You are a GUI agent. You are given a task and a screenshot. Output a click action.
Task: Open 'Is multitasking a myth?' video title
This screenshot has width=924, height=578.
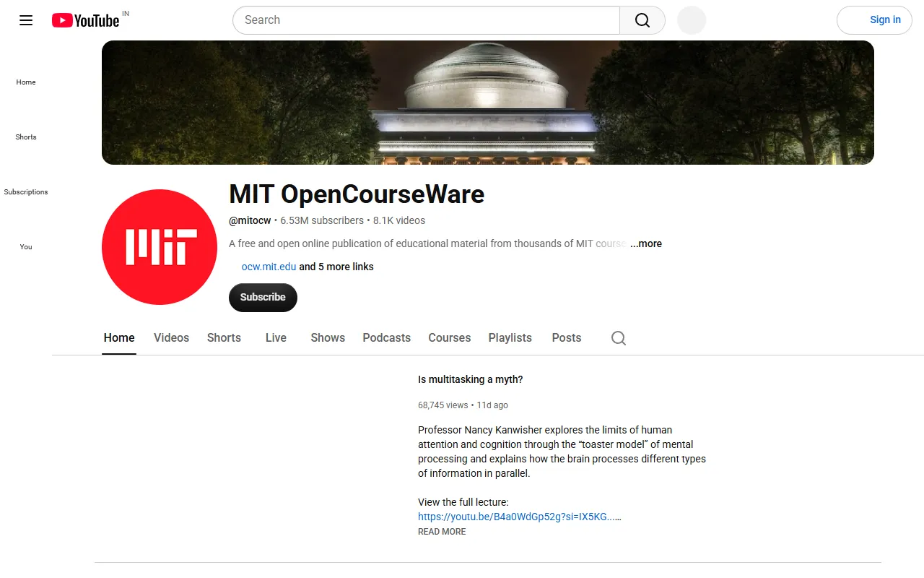point(470,379)
